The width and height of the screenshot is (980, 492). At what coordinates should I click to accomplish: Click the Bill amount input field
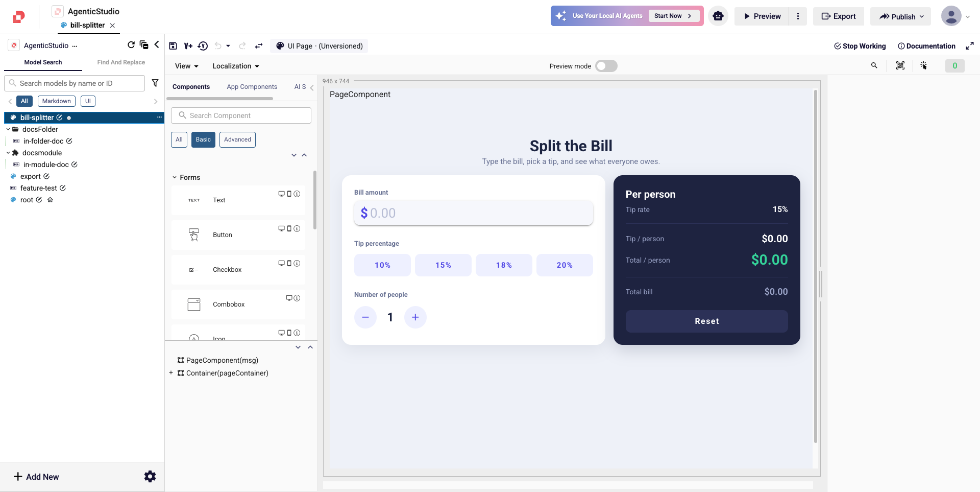pos(474,213)
